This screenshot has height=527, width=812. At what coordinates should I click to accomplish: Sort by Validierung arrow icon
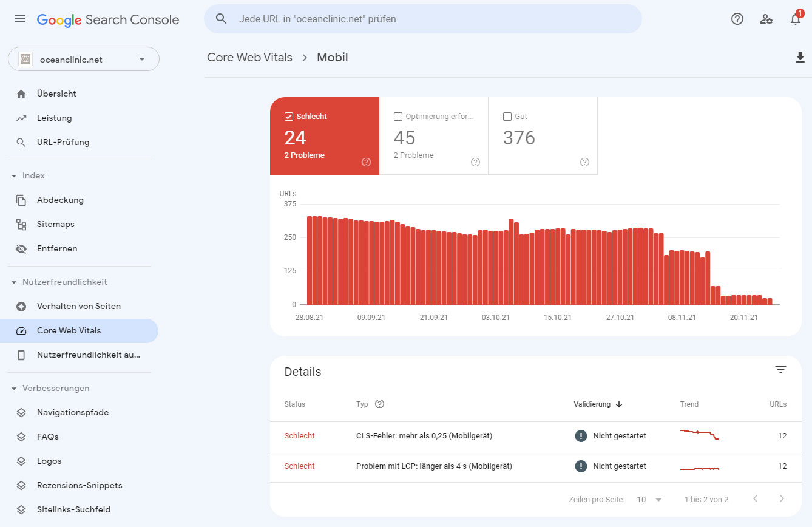619,404
